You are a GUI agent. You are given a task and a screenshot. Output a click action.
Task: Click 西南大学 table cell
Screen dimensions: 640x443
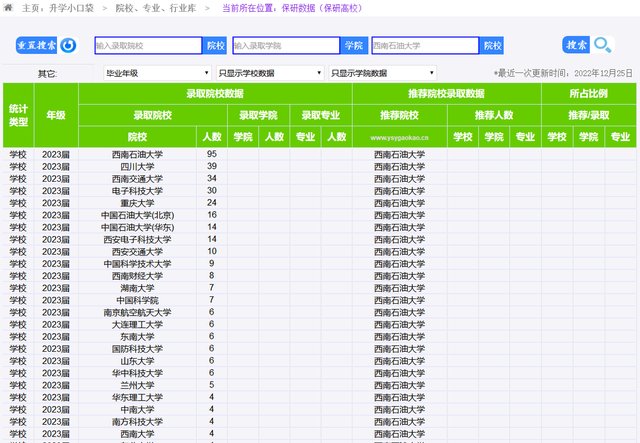(137, 434)
